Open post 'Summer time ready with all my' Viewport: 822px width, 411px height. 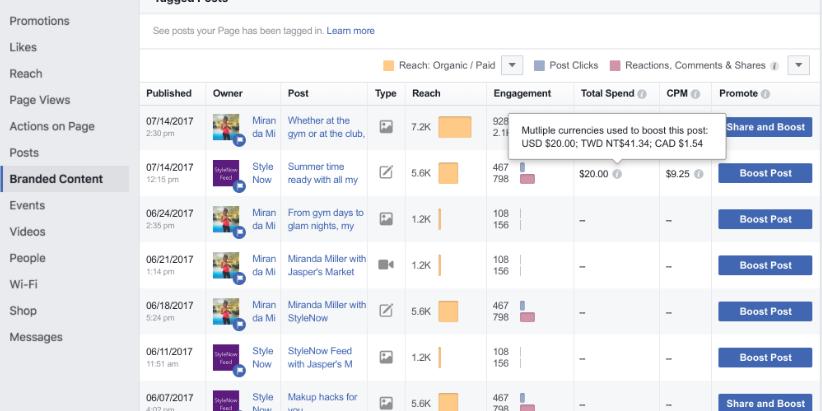pyautogui.click(x=322, y=173)
